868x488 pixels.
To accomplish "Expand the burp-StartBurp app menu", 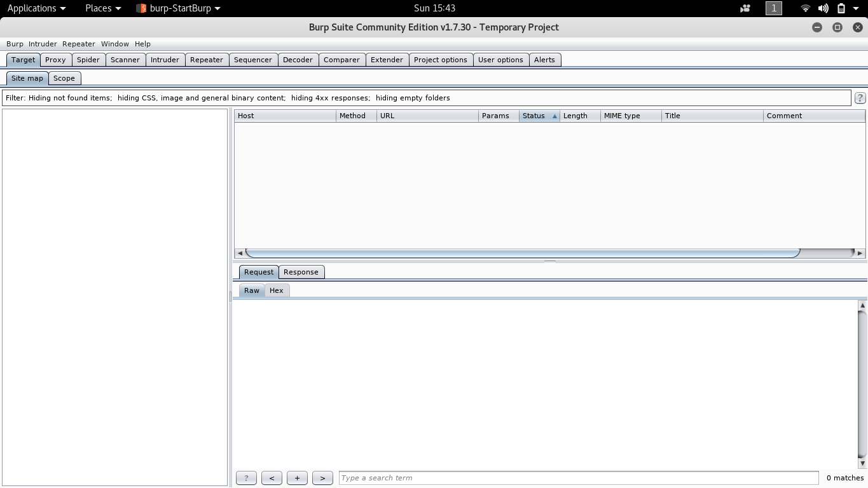I will point(178,8).
